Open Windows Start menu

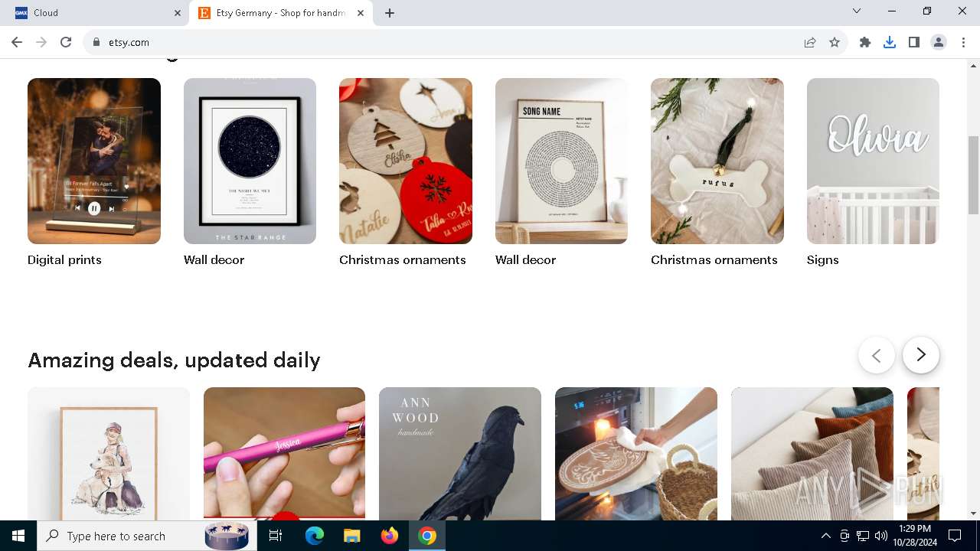[18, 536]
